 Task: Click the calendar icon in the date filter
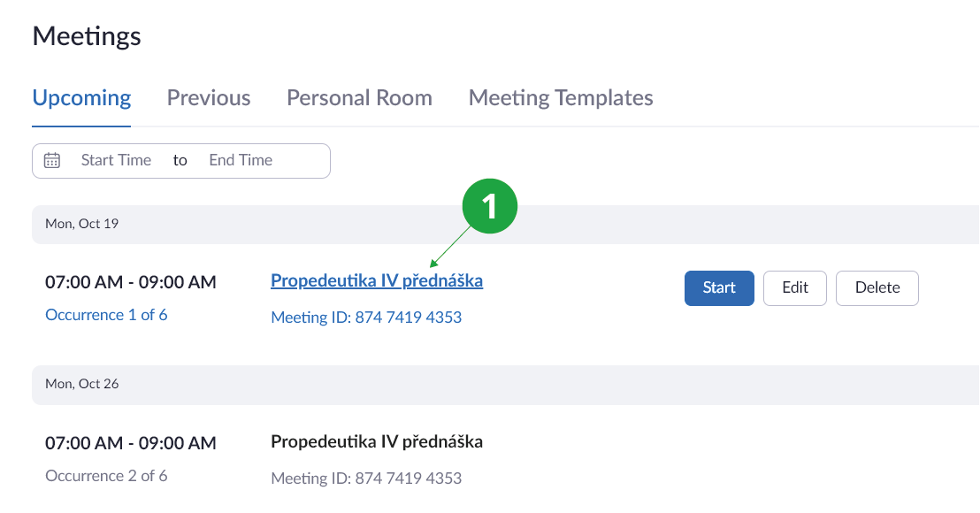click(52, 161)
